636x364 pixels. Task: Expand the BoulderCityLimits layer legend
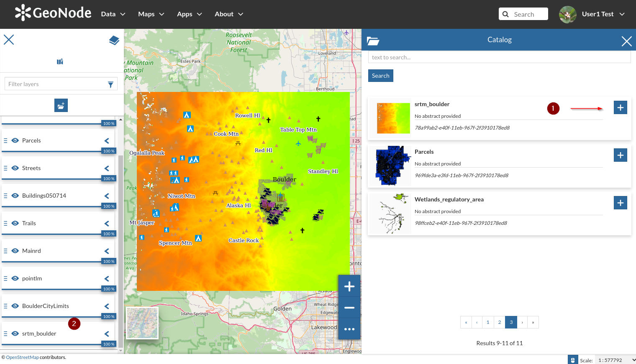[107, 306]
